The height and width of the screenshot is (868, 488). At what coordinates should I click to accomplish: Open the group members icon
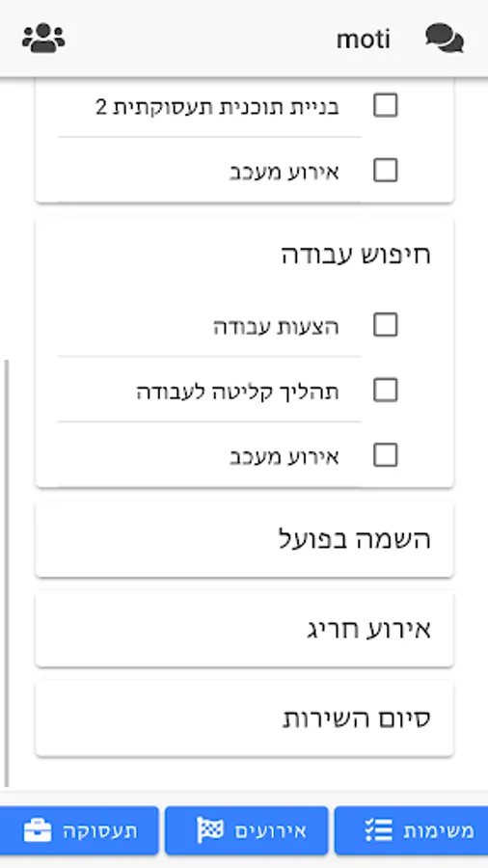tap(43, 39)
